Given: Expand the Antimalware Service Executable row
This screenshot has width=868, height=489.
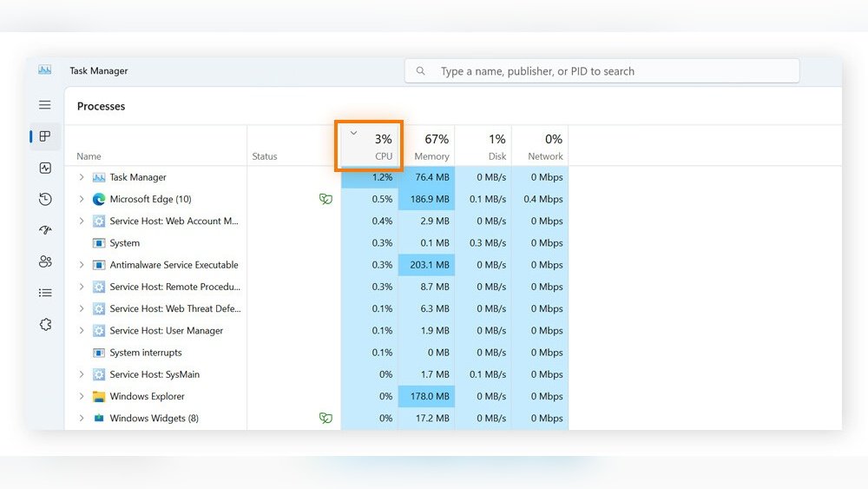Looking at the screenshot, I should click(82, 265).
